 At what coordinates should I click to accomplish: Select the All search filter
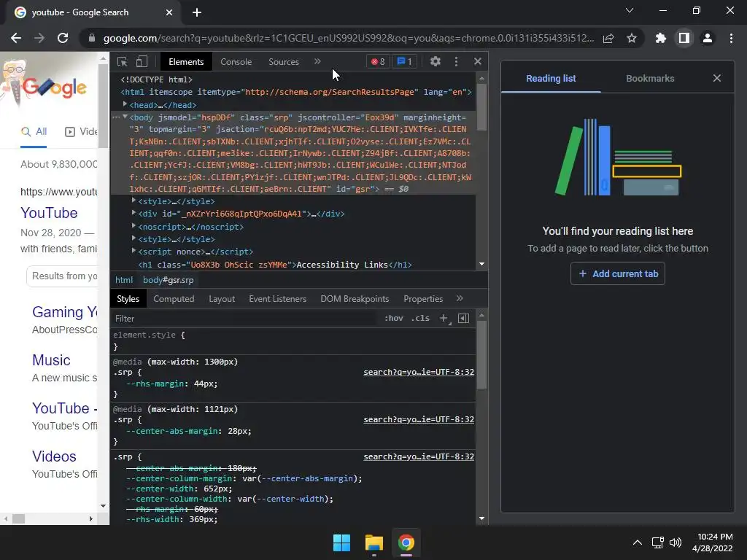(34, 131)
